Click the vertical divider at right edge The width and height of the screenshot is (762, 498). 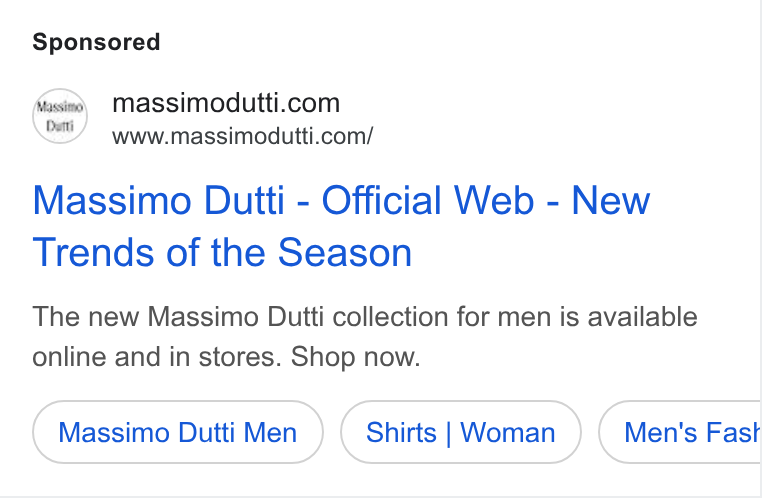(x=760, y=249)
